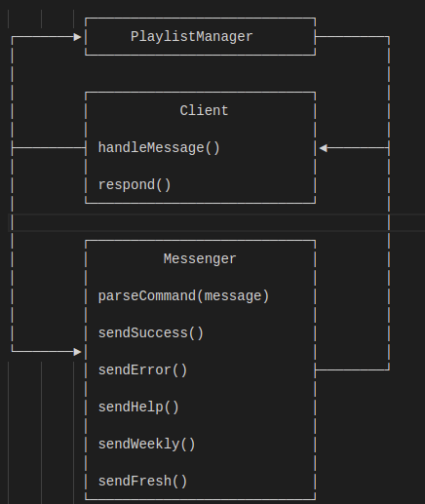This screenshot has width=425, height=504.
Task: Click the sendSuccess() method
Action: point(151,333)
